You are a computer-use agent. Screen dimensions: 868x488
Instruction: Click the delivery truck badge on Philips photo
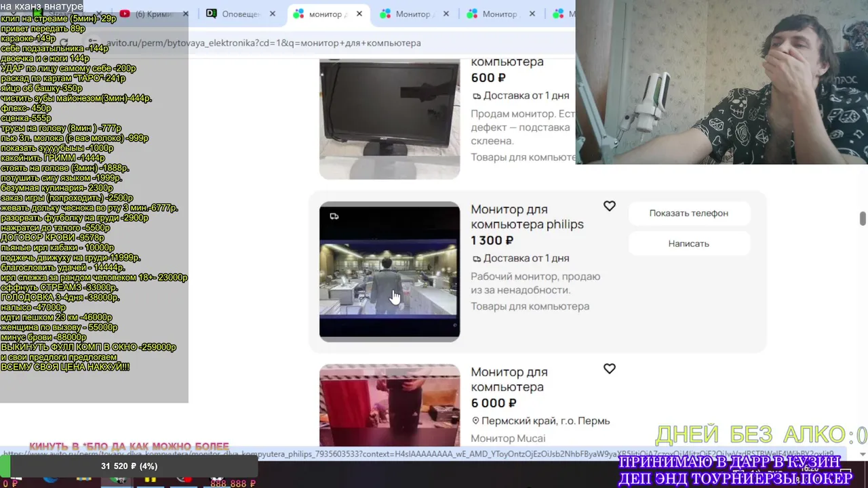(334, 216)
